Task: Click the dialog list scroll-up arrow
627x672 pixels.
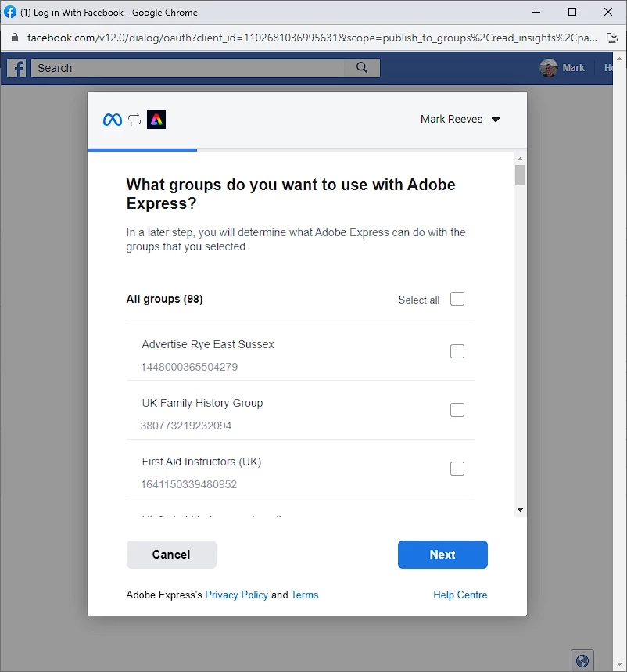Action: coord(520,159)
